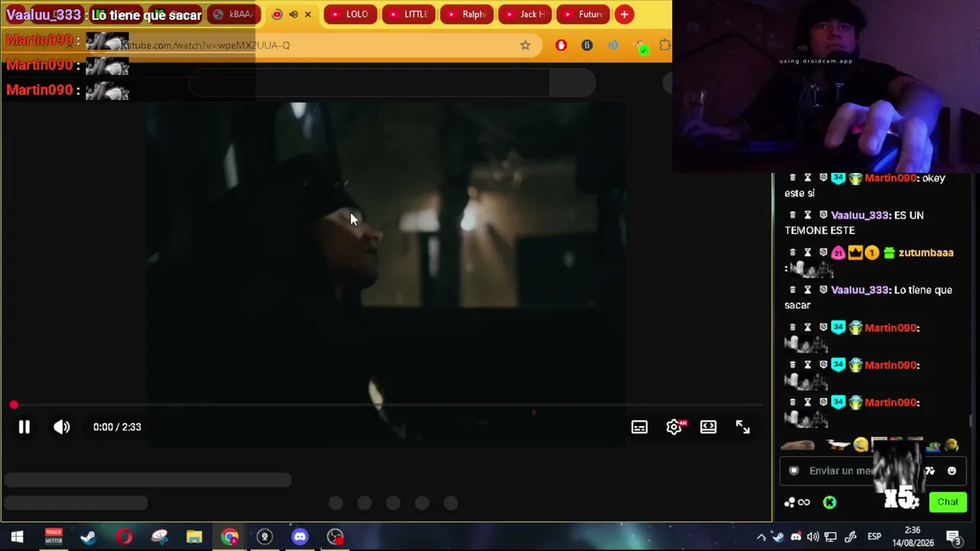Image resolution: width=980 pixels, height=551 pixels.
Task: Mute the video player volume
Action: [x=62, y=427]
